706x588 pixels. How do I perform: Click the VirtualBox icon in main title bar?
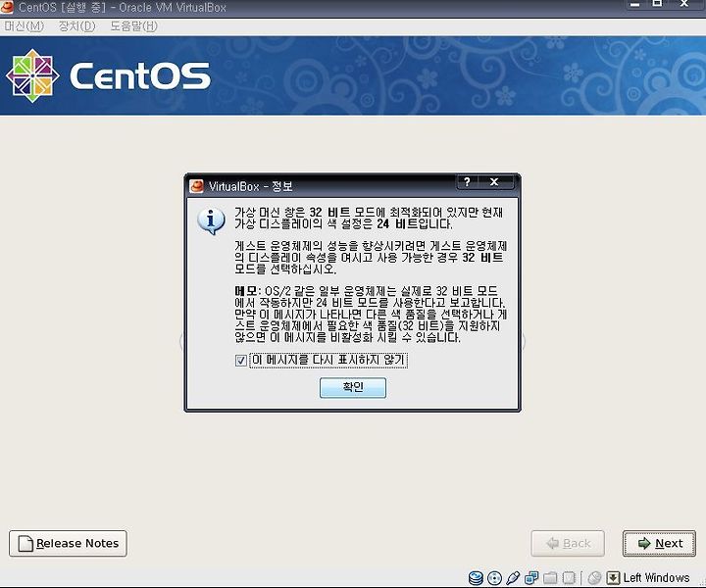[x=7, y=7]
